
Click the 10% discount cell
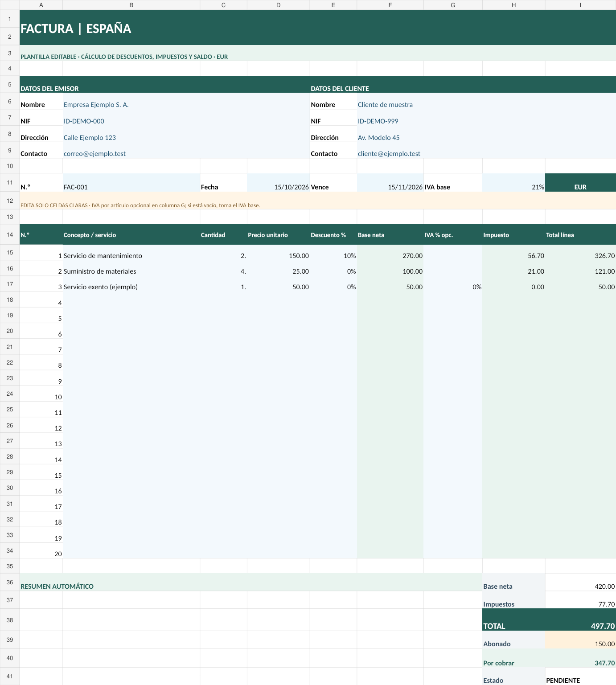(x=333, y=253)
